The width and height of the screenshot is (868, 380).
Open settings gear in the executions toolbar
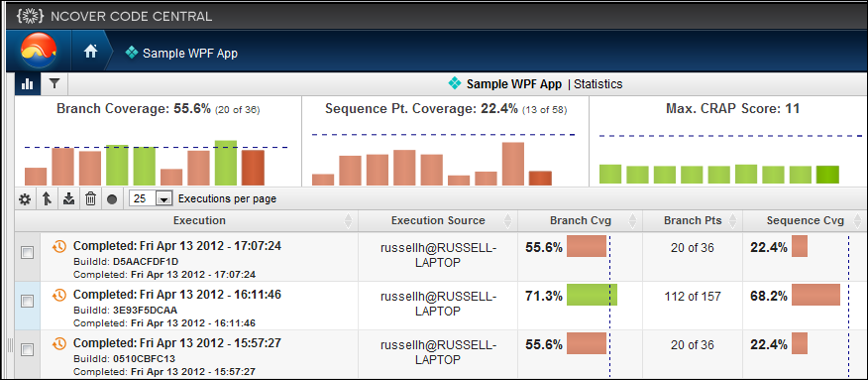tap(25, 198)
